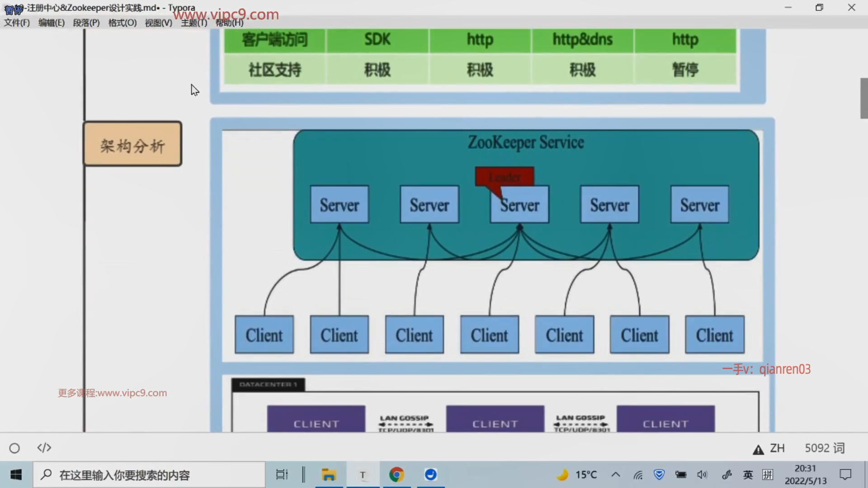Viewport: 868px width, 488px height.
Task: Open File Explorer from taskbar
Action: click(329, 474)
